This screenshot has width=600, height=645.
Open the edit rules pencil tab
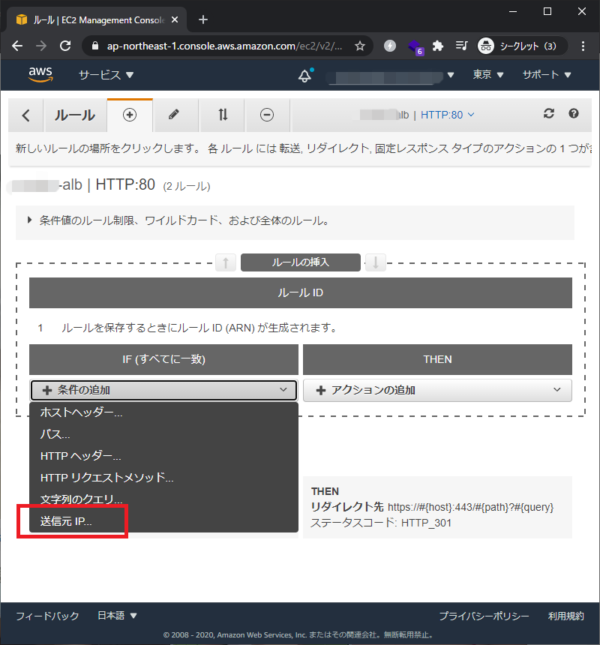[174, 115]
